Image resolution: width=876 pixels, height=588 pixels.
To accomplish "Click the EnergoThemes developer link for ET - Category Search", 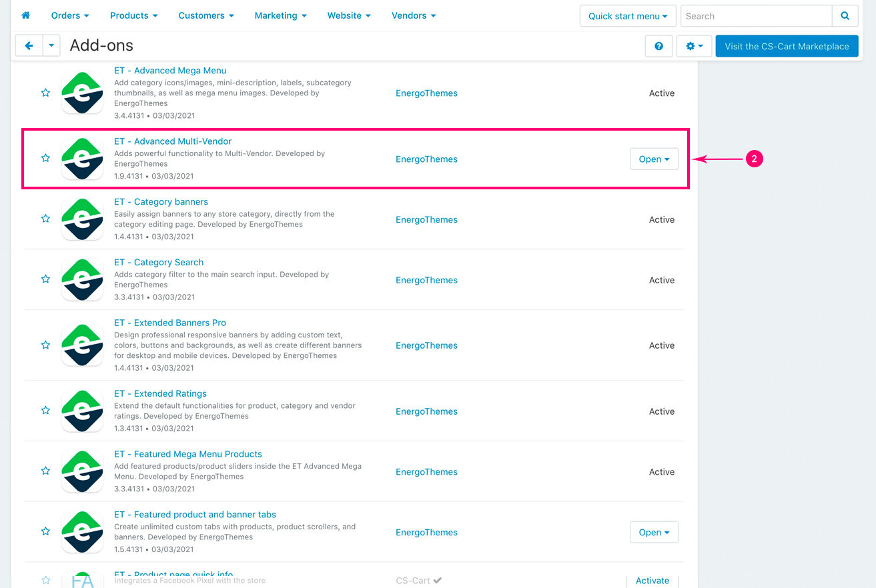I will click(x=426, y=280).
